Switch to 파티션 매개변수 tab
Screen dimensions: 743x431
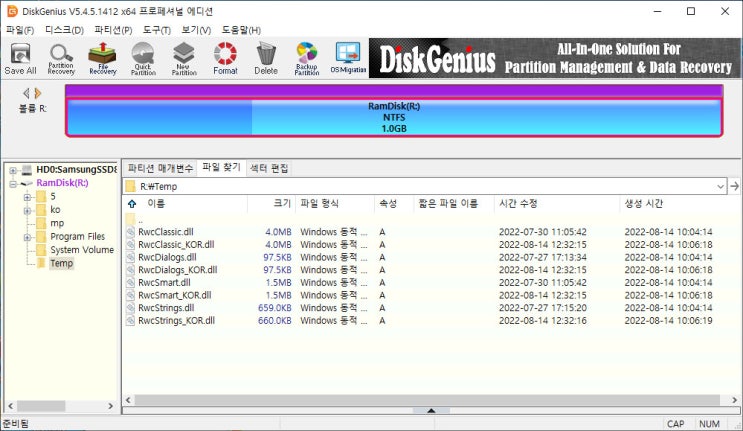[160, 168]
